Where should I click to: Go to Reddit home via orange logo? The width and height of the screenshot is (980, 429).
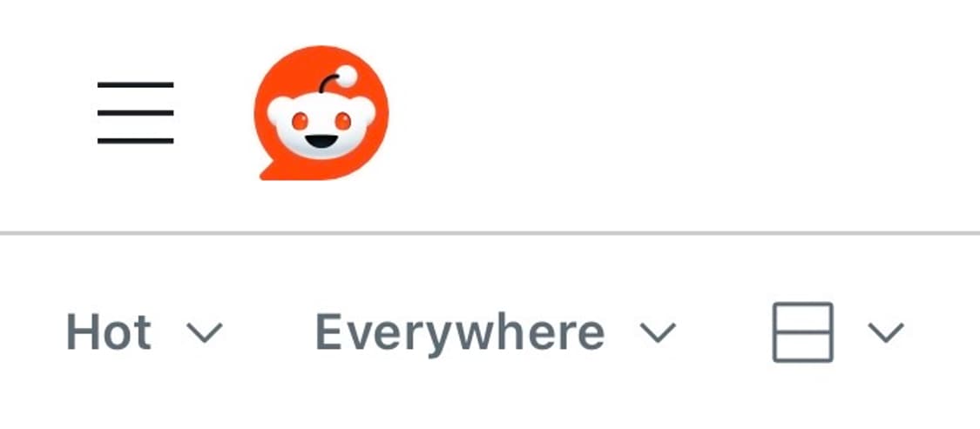(x=321, y=113)
